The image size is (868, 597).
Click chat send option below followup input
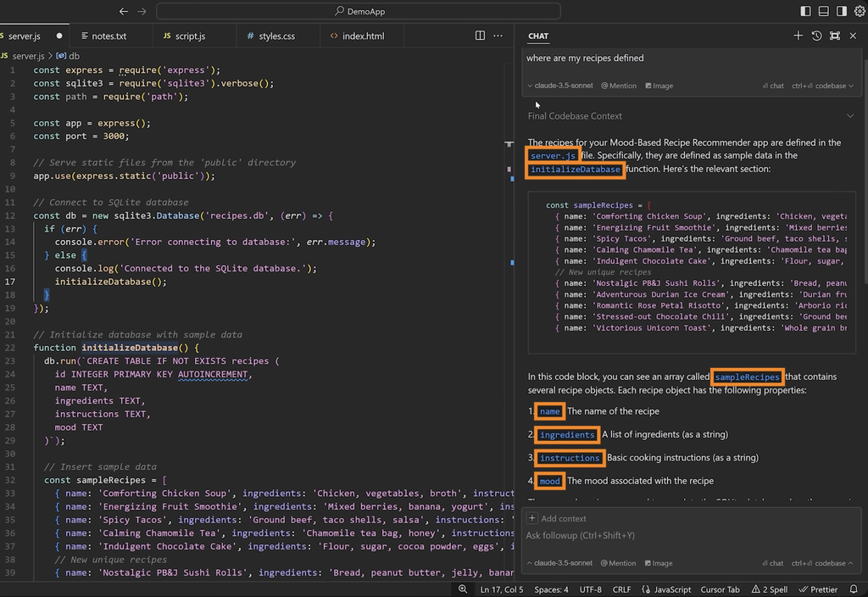773,563
